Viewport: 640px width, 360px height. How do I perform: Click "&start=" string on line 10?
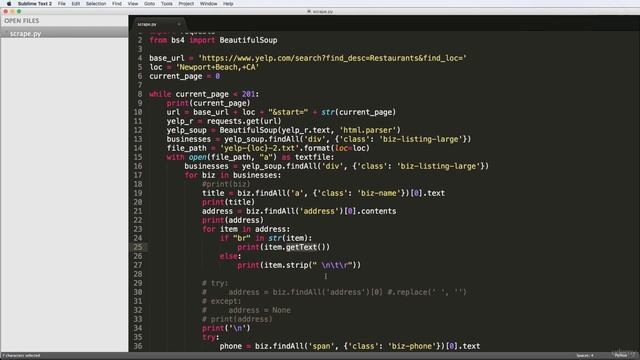(x=288, y=112)
